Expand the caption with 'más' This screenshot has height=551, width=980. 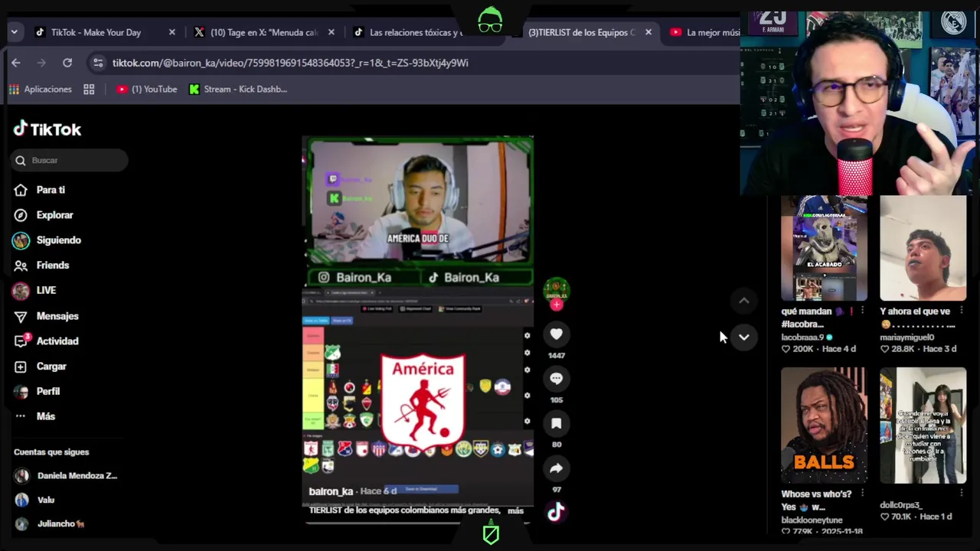(515, 510)
